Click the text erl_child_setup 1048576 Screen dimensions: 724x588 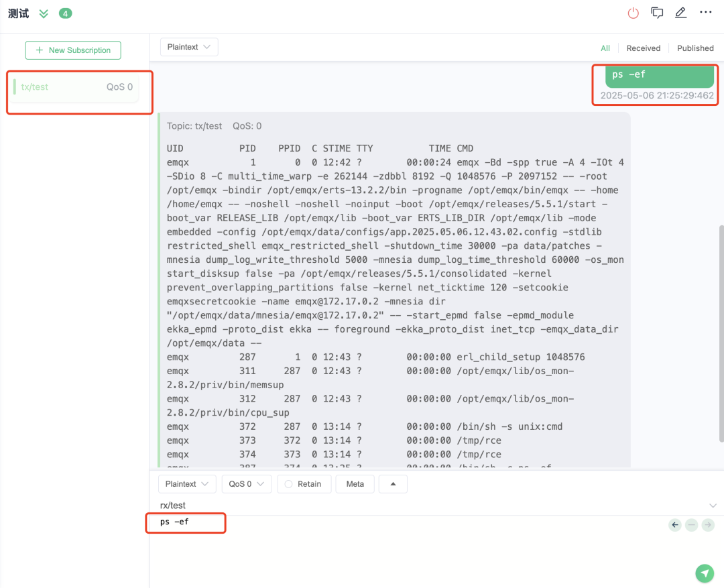tap(520, 357)
